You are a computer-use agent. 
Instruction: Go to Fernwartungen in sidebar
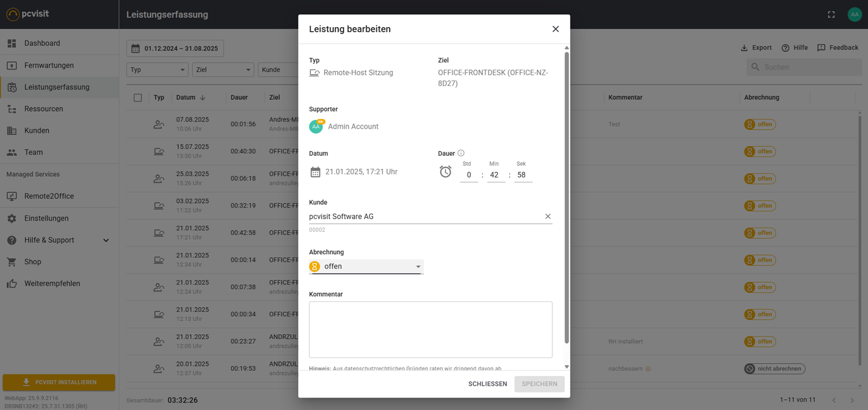(49, 66)
